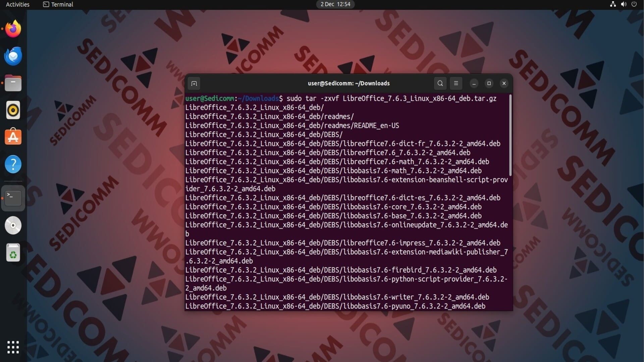
Task: Click the extension-beanshell-script-provider line
Action: click(x=346, y=184)
